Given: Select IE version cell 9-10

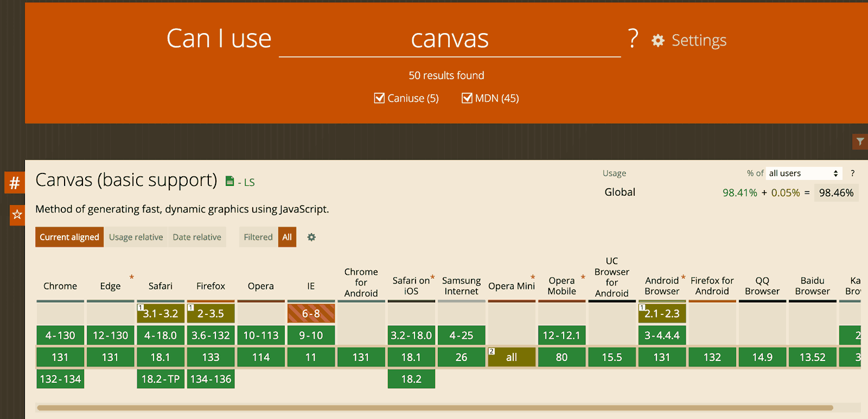Looking at the screenshot, I should (x=311, y=336).
